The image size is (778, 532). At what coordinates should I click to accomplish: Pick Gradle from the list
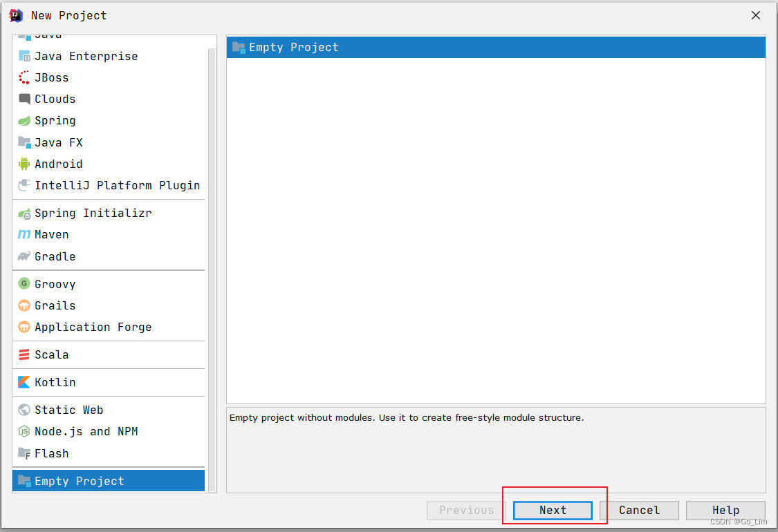108,256
